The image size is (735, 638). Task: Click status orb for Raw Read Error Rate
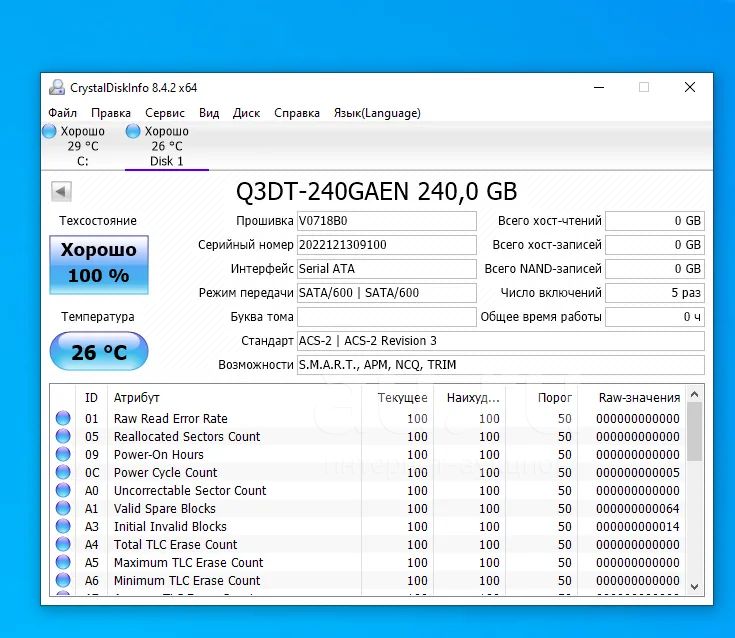coord(63,418)
